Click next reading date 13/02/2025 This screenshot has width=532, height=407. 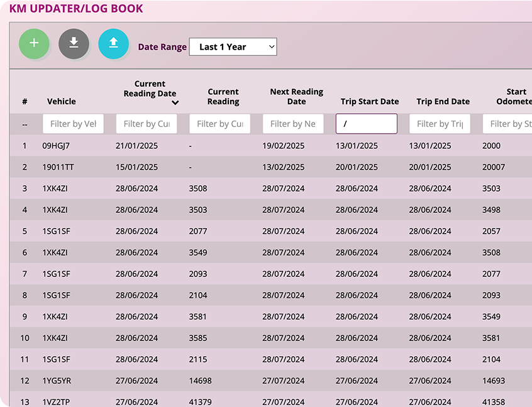point(284,167)
